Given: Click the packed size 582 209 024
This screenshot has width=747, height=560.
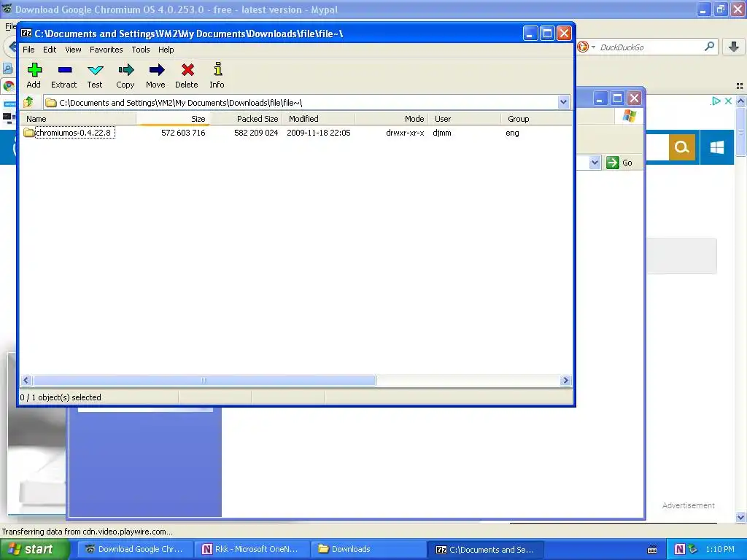Looking at the screenshot, I should coord(256,133).
